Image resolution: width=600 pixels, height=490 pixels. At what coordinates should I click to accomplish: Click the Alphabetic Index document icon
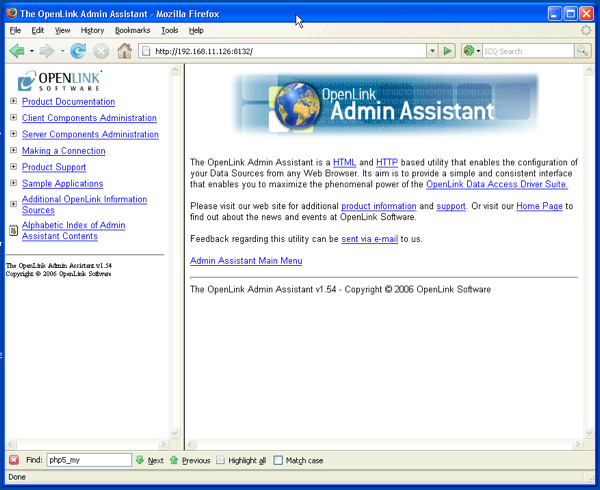coord(13,230)
